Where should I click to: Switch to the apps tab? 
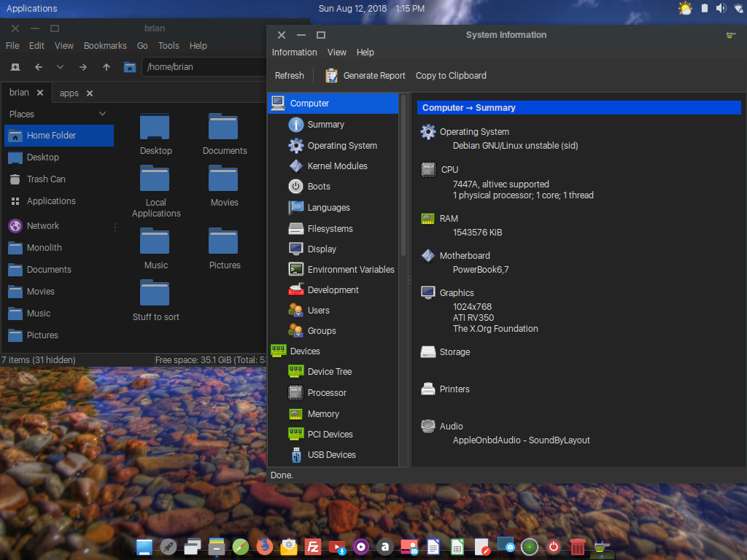pyautogui.click(x=69, y=93)
